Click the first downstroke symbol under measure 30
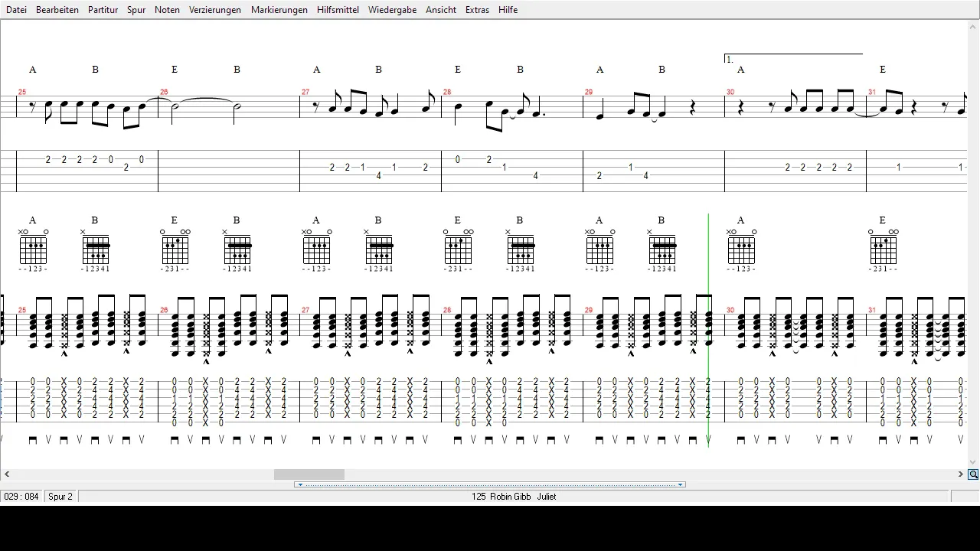Screen dimensions: 980x551 741,440
